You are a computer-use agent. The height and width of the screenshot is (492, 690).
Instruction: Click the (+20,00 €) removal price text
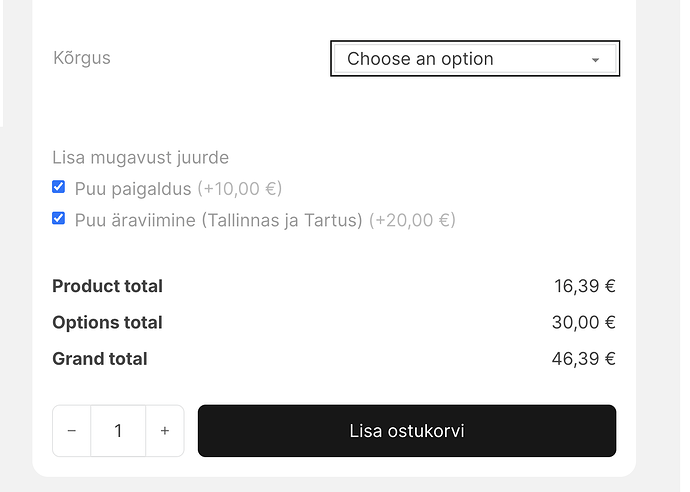coord(412,220)
